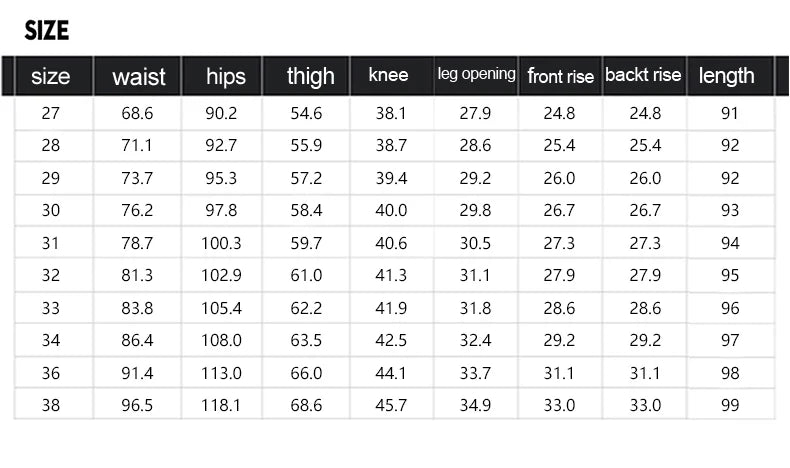This screenshot has width=790, height=468.
Task: Click the "length" column header
Action: pos(727,76)
